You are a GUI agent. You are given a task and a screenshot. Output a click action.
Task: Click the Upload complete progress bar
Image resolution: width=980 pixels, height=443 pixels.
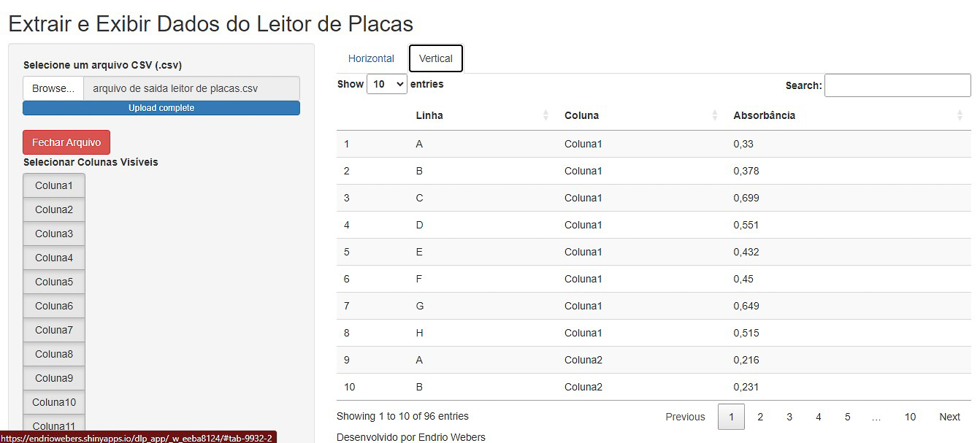coord(161,108)
